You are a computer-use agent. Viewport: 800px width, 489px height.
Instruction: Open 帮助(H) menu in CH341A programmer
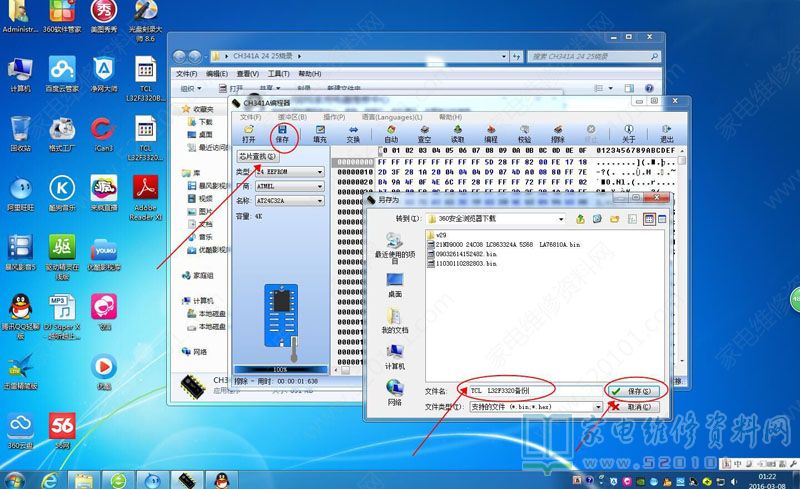coord(451,117)
